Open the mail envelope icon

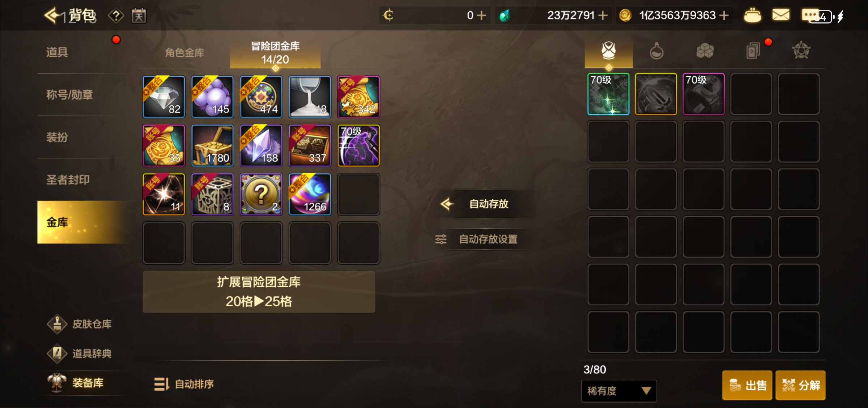(781, 15)
